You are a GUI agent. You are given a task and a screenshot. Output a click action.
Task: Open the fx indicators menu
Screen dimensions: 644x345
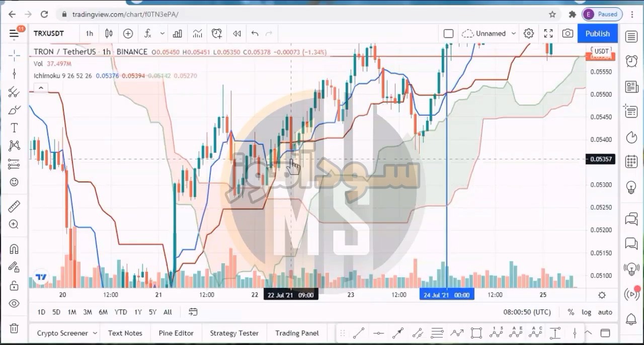coord(148,34)
